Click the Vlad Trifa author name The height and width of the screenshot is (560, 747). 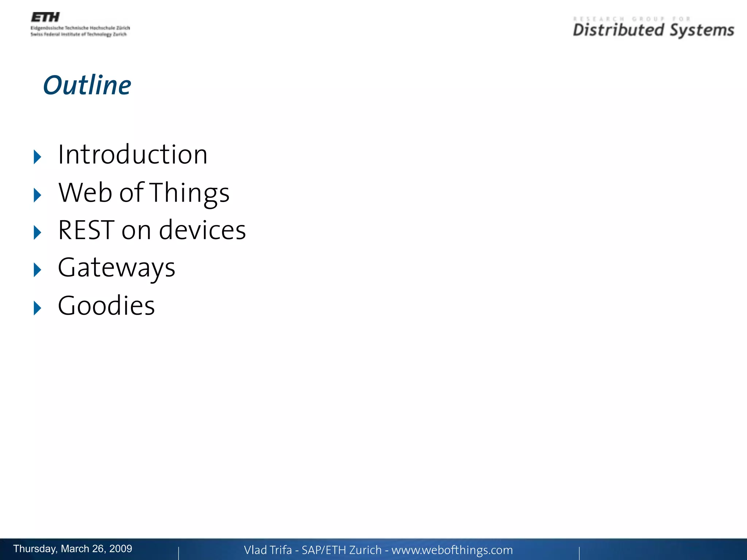(268, 550)
